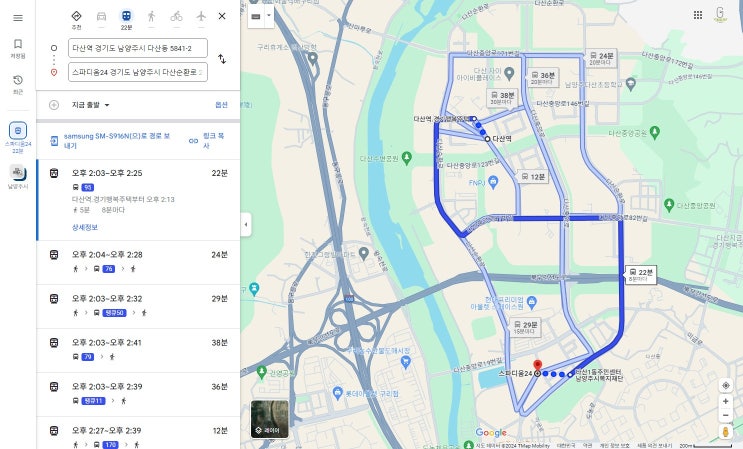Click the FNPJ shop marker
The image size is (743, 449).
pyautogui.click(x=493, y=182)
